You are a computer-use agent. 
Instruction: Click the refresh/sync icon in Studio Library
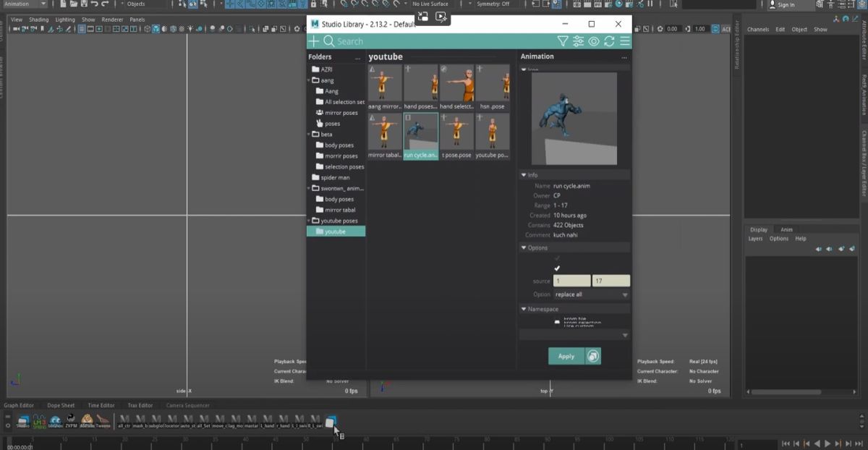click(x=609, y=41)
